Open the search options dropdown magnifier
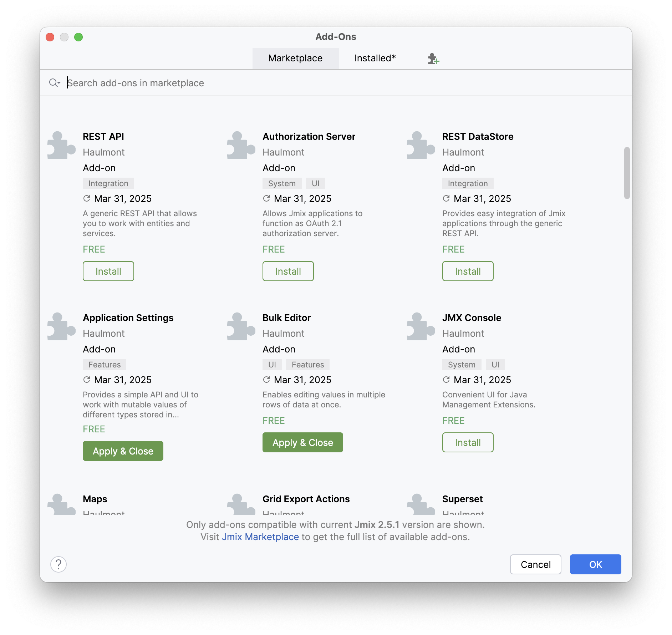 pos(55,83)
